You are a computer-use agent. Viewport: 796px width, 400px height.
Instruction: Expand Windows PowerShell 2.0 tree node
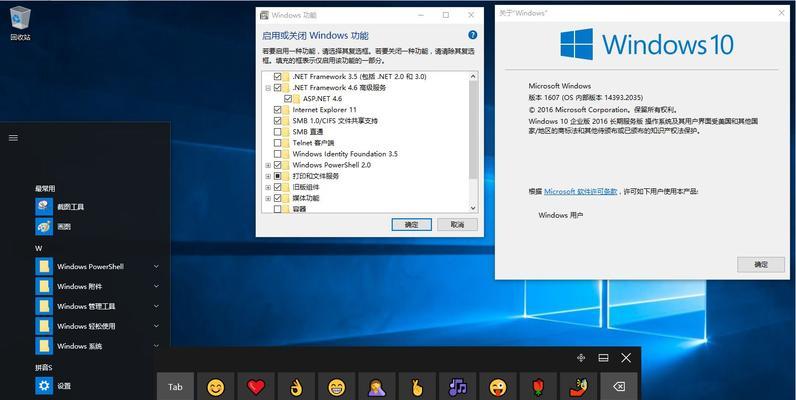coord(268,165)
